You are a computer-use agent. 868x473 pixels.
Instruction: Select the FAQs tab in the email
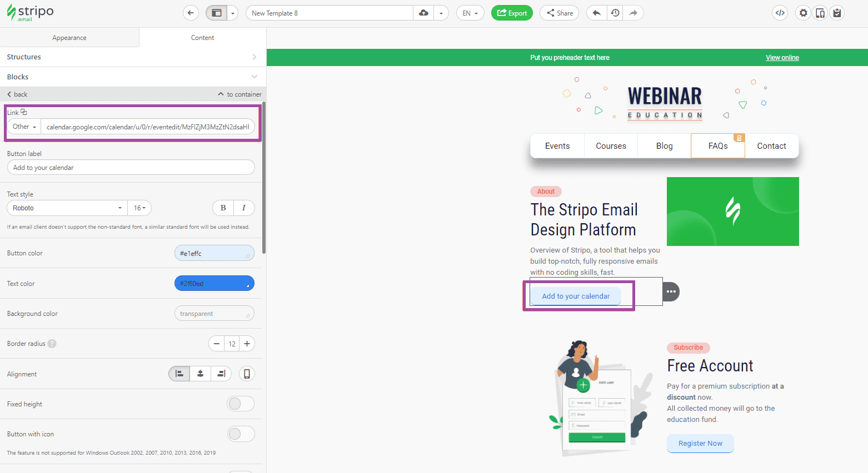point(717,145)
